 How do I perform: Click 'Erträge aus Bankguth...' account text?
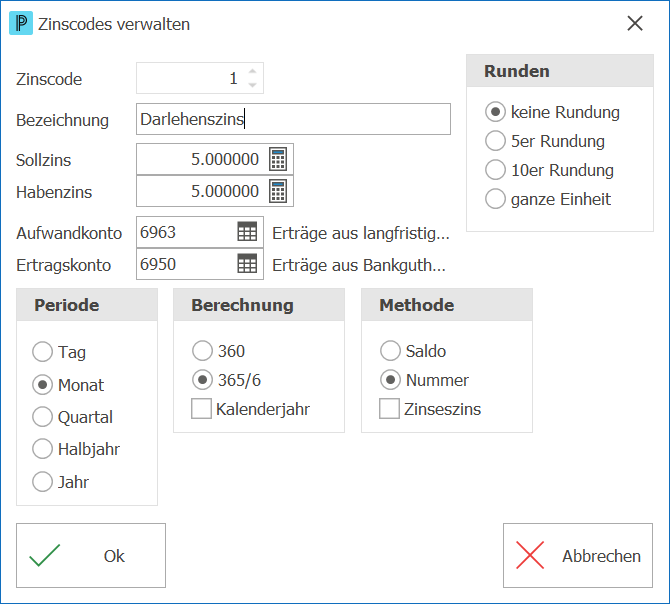click(x=359, y=265)
